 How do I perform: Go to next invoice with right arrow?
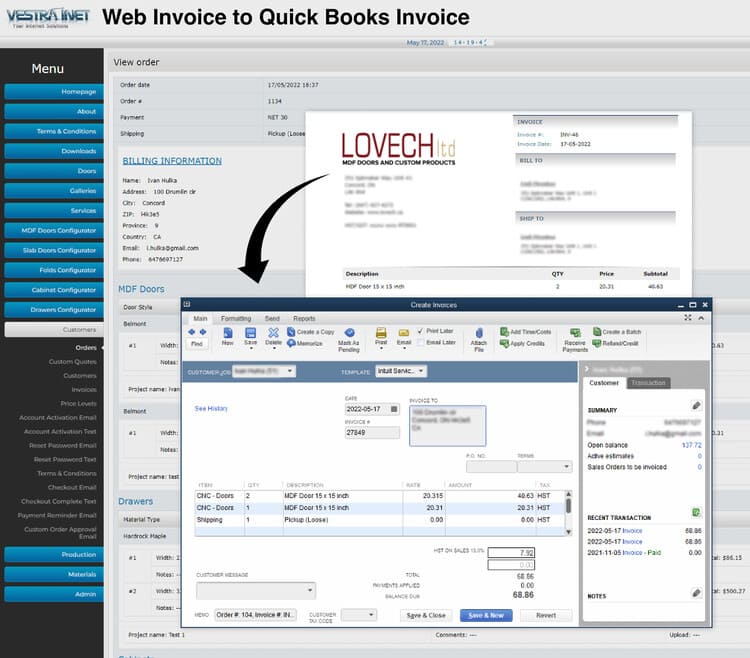pyautogui.click(x=203, y=331)
